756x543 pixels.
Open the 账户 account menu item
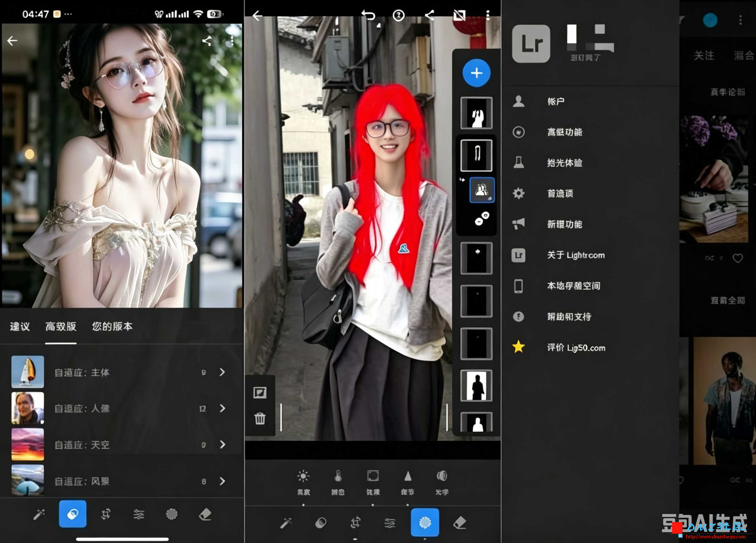590,101
